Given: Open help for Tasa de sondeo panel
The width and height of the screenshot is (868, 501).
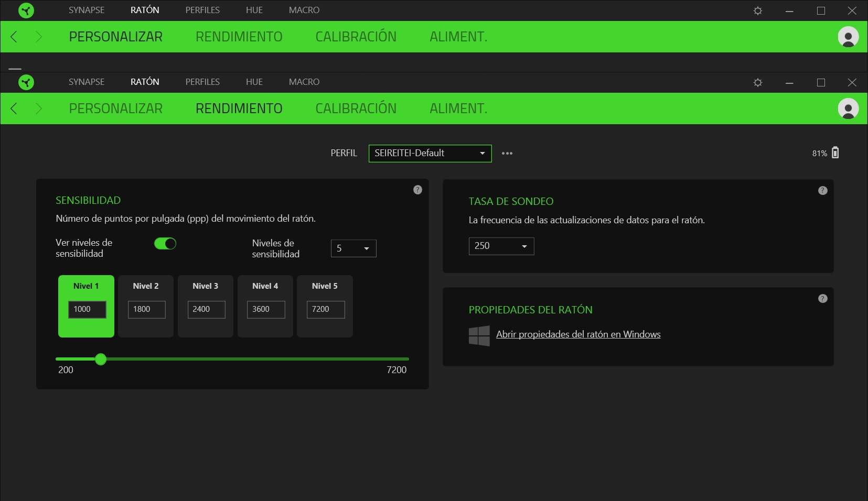Looking at the screenshot, I should (823, 190).
